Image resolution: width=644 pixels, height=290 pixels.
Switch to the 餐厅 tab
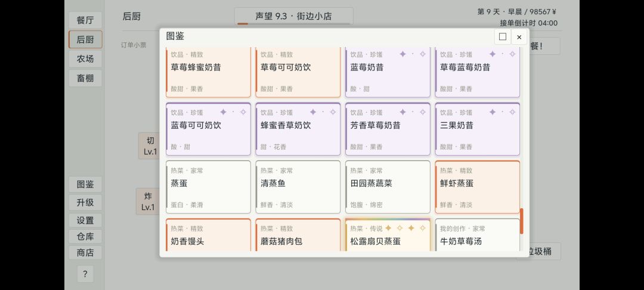coord(85,20)
